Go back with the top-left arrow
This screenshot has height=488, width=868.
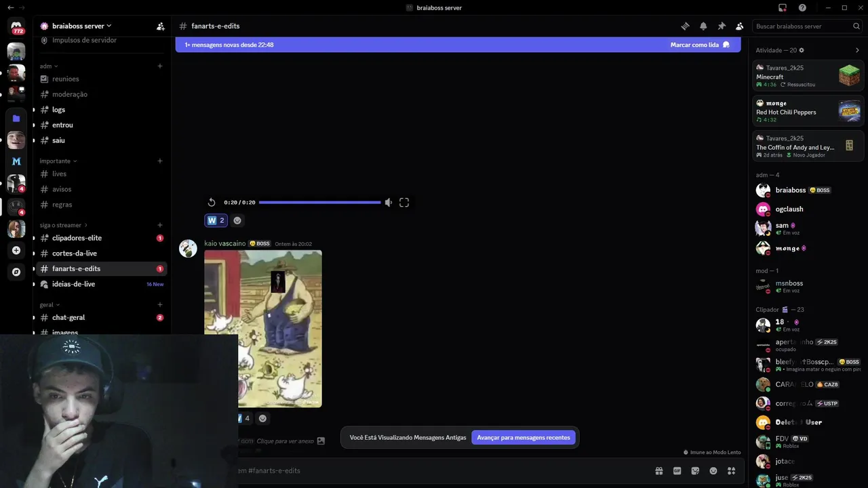(10, 7)
